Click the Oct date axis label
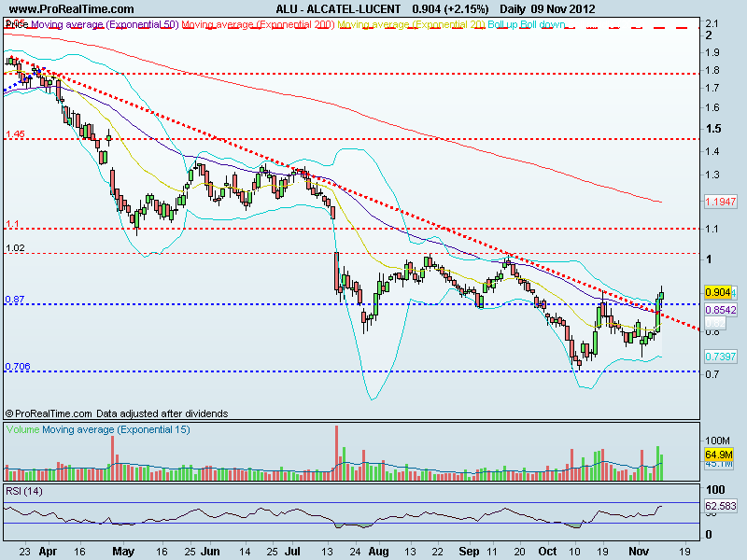747x560 pixels. (x=547, y=552)
